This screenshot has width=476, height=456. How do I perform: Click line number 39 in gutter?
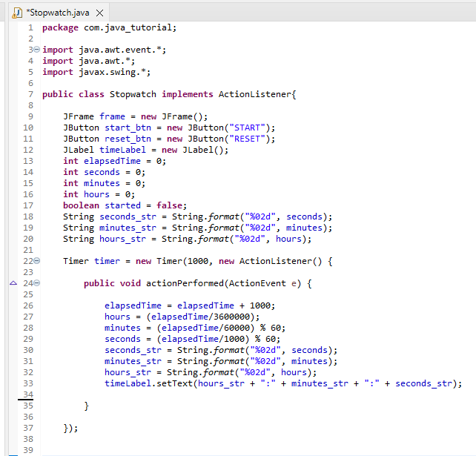(x=28, y=450)
